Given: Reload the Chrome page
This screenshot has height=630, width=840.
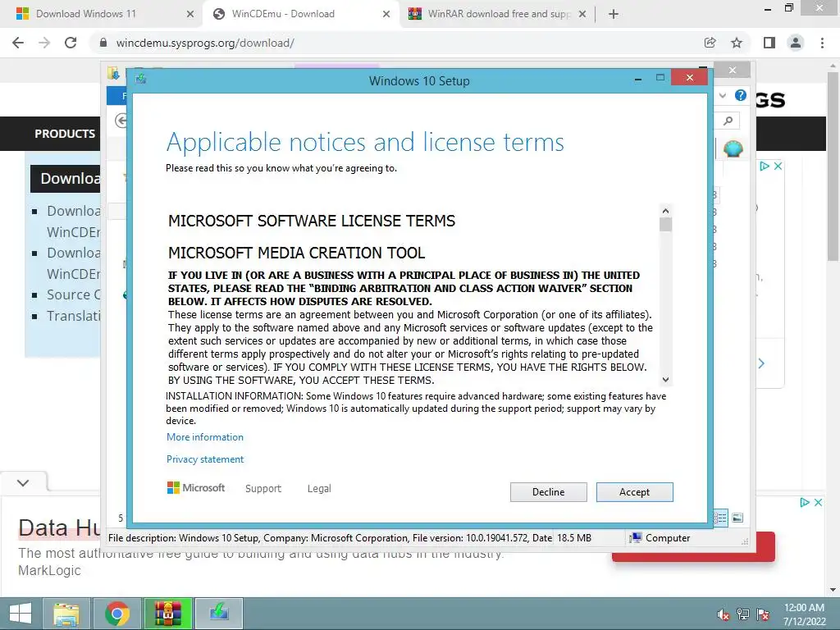Looking at the screenshot, I should pos(71,43).
